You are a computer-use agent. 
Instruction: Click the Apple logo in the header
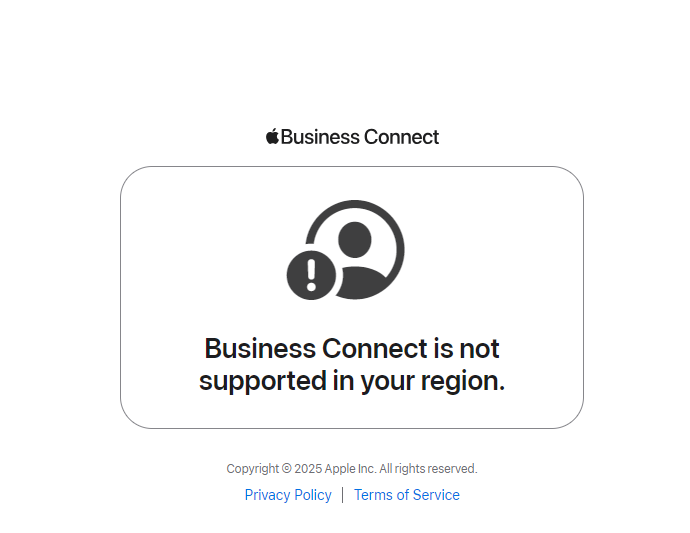tap(272, 136)
